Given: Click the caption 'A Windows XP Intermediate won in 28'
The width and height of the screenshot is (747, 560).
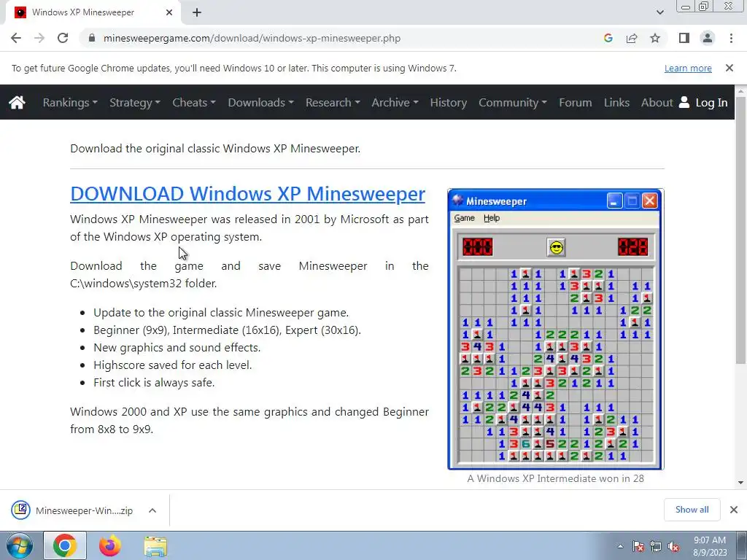Looking at the screenshot, I should [555, 478].
